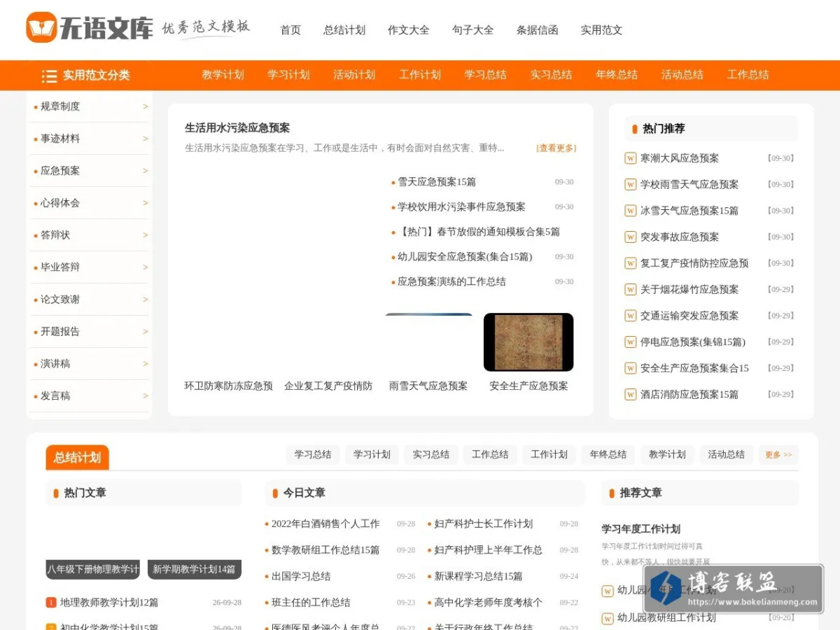This screenshot has width=840, height=630.
Task: Open the 句子大全 top menu item
Action: pyautogui.click(x=473, y=30)
